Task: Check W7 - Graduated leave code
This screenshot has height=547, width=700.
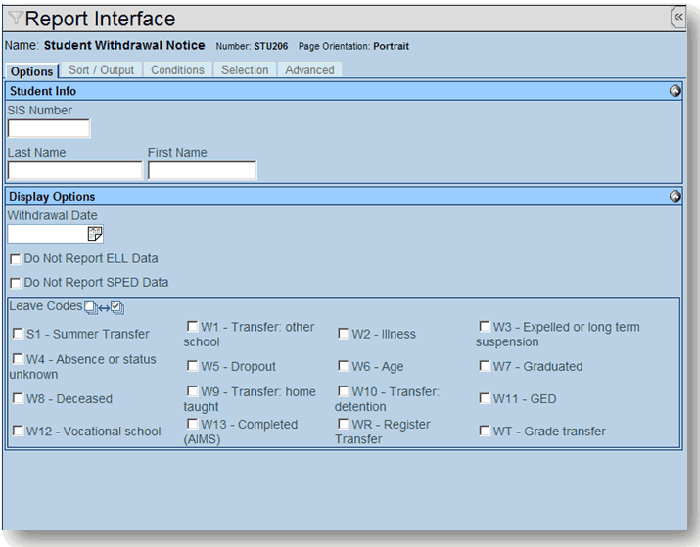Action: [484, 366]
